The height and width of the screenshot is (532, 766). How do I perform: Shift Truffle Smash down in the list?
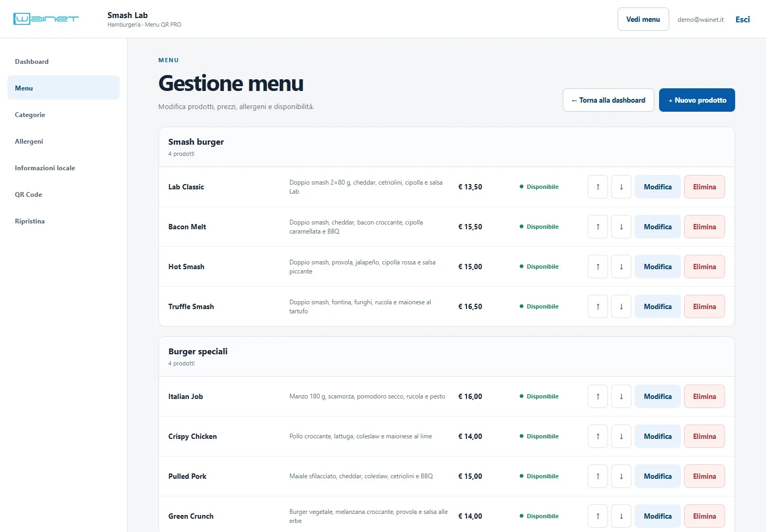(621, 306)
